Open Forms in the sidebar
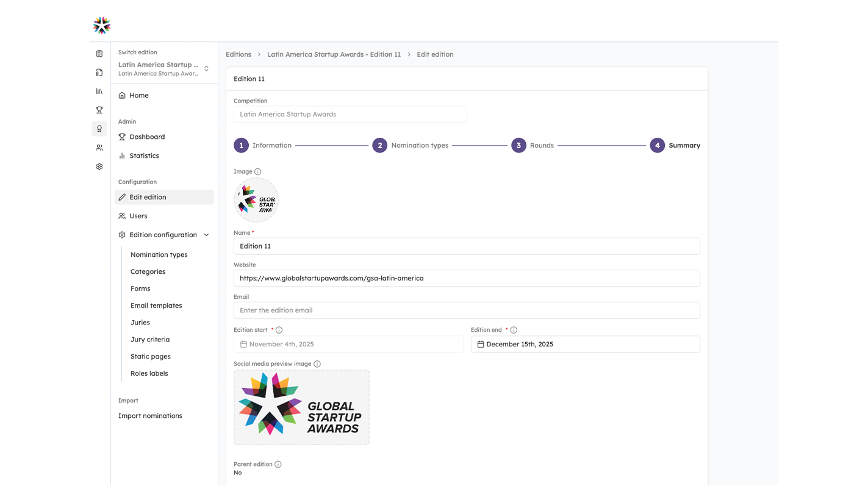The width and height of the screenshot is (868, 497). (x=140, y=289)
